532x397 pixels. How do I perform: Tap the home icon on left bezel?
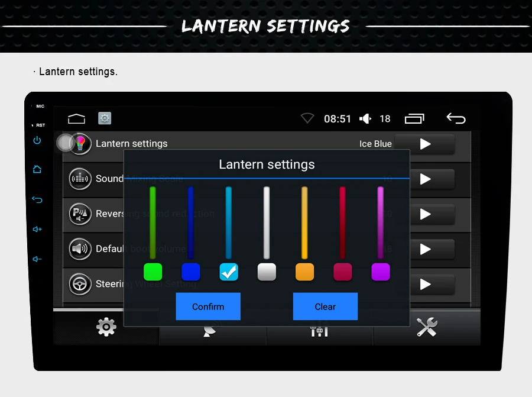(x=37, y=169)
